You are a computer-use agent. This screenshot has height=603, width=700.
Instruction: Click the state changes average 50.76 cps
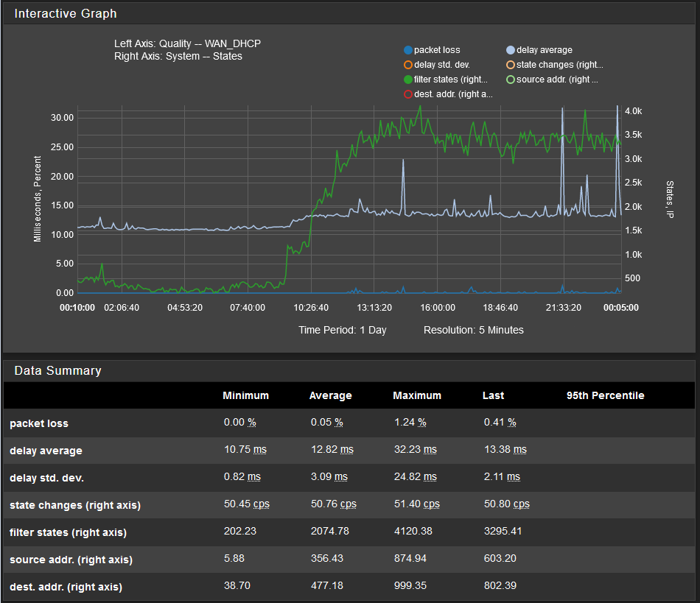(x=334, y=504)
